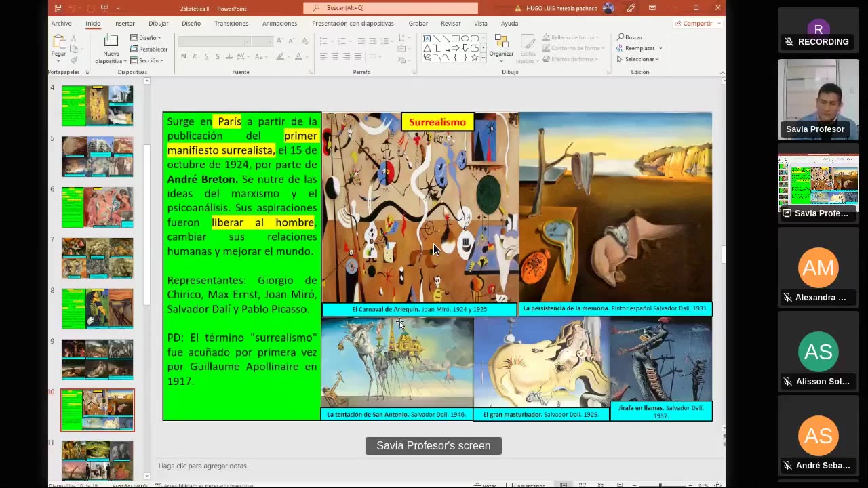Toggle bold N formatting
This screenshot has height=488, width=868.
tap(183, 56)
